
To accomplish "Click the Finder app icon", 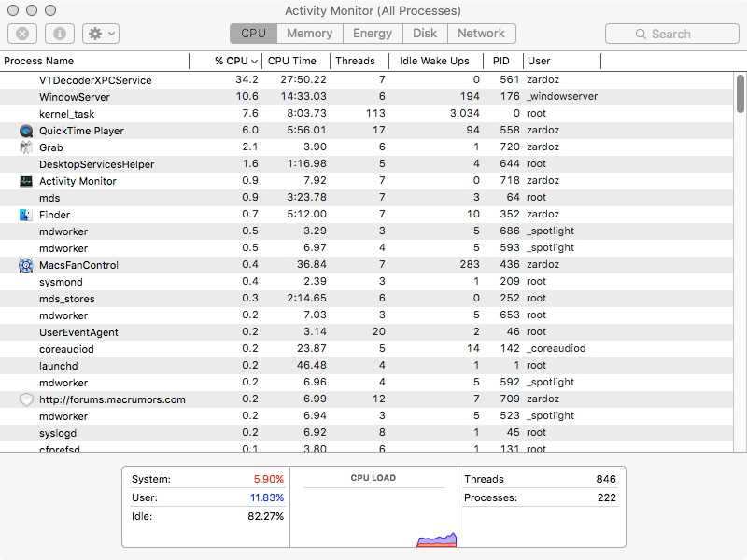I will [26, 215].
